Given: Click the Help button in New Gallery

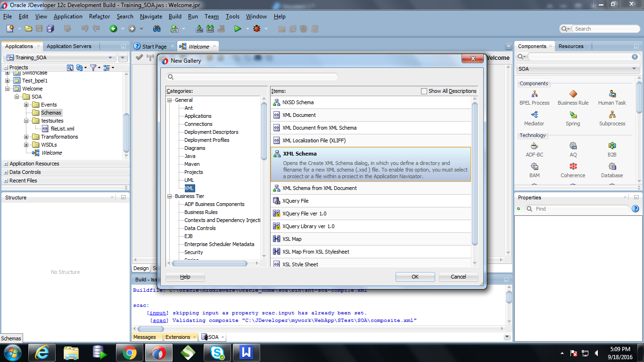Looking at the screenshot, I should pos(184,277).
